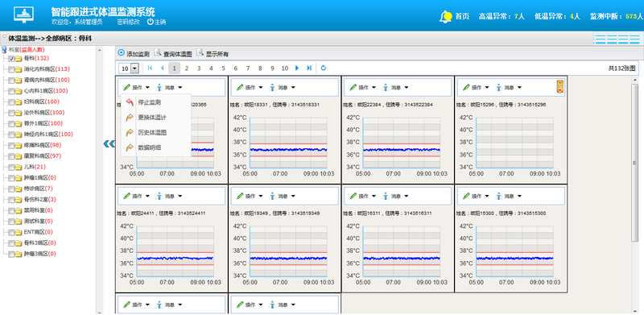Screen dimensions: 644x315
Task: Go to page 5 in pager
Action: point(224,68)
